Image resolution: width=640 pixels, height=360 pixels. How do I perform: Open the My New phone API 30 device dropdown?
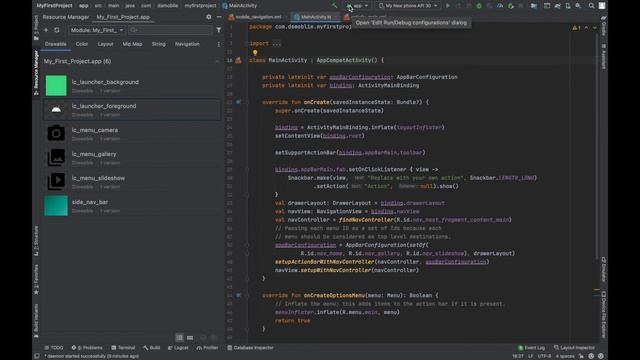pyautogui.click(x=409, y=6)
